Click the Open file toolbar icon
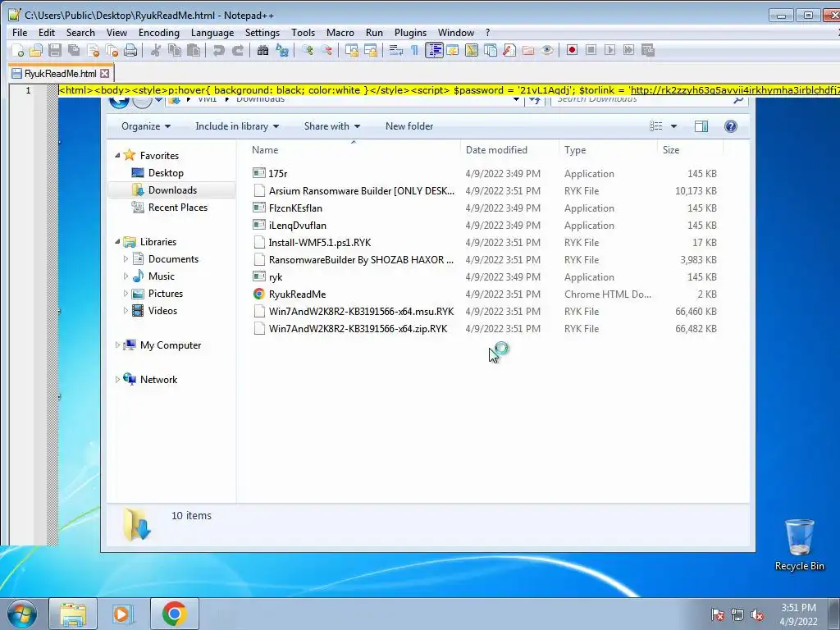 click(x=36, y=50)
